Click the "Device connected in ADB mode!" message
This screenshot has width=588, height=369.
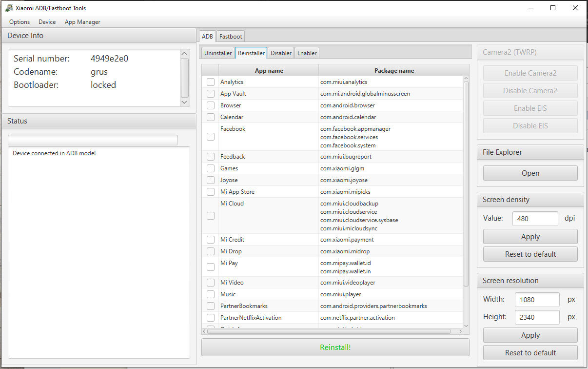(54, 153)
